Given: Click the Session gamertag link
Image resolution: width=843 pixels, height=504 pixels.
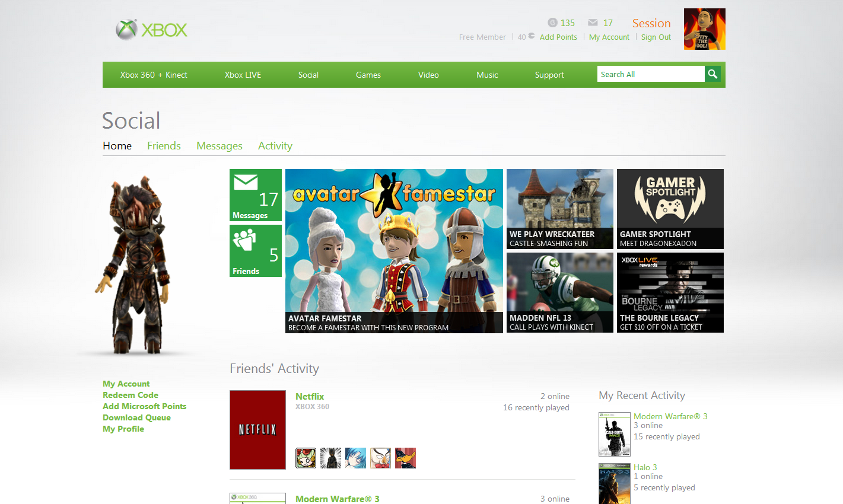Looking at the screenshot, I should (x=651, y=23).
